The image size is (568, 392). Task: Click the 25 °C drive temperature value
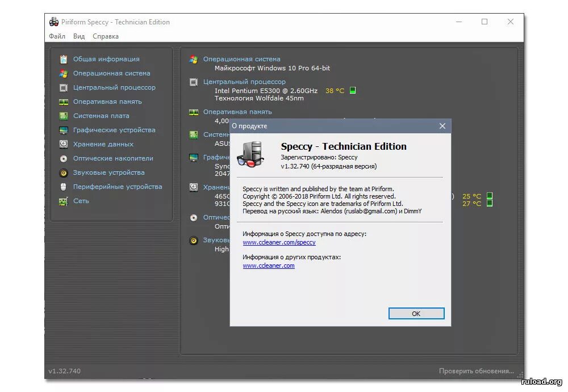471,196
